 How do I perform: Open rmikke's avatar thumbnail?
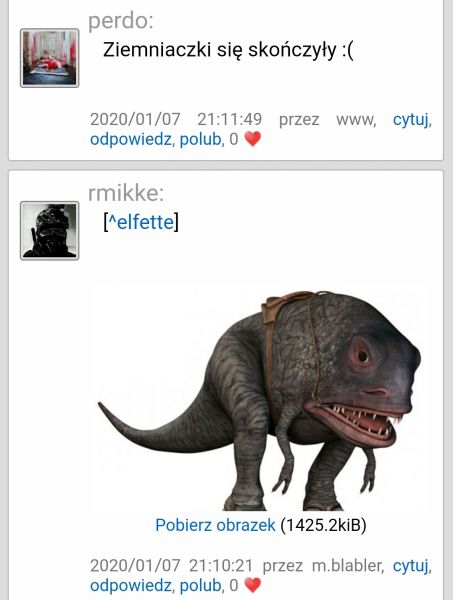tap(50, 231)
